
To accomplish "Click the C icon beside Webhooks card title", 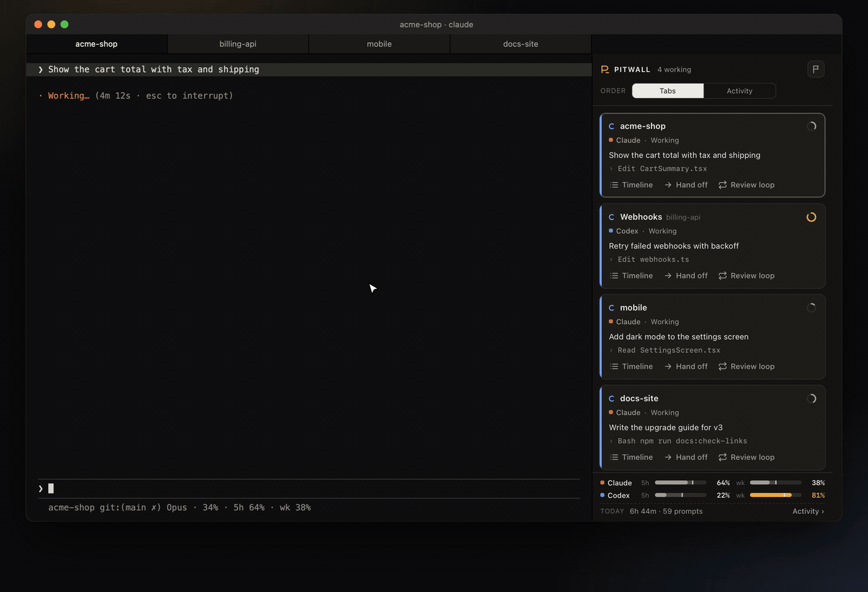I will click(611, 217).
